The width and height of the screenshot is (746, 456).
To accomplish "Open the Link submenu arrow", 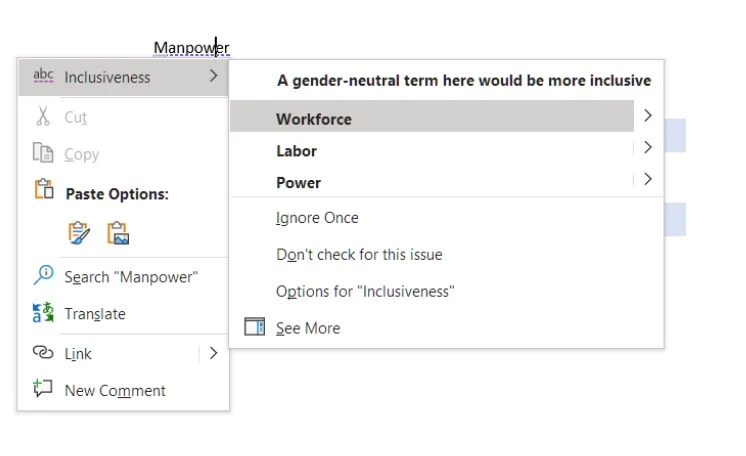I will click(213, 353).
